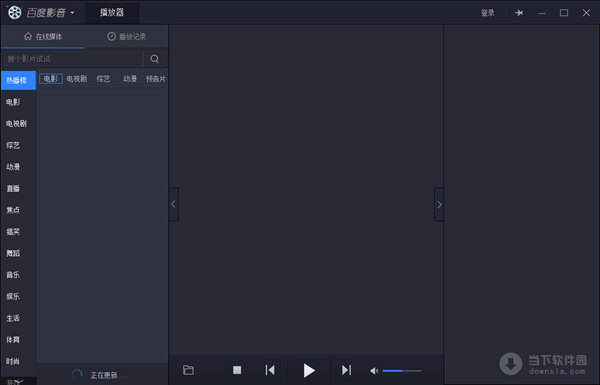Focus the movie search input field
Image resolution: width=600 pixels, height=385 pixels.
73,59
